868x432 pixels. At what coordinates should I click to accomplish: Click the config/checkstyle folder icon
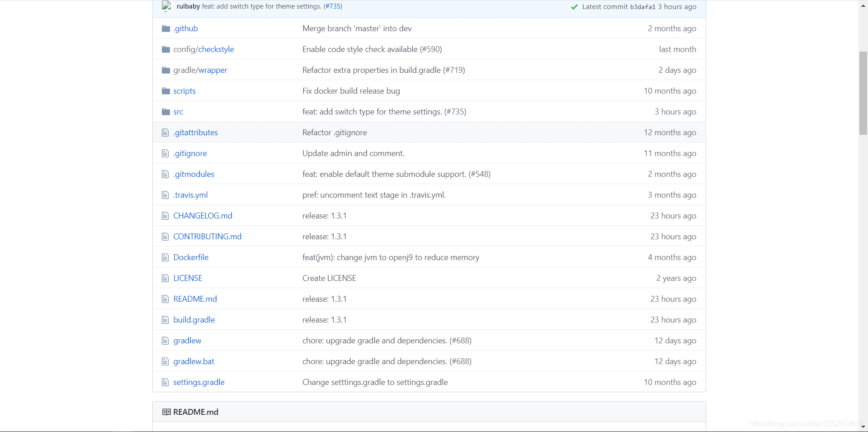[166, 49]
